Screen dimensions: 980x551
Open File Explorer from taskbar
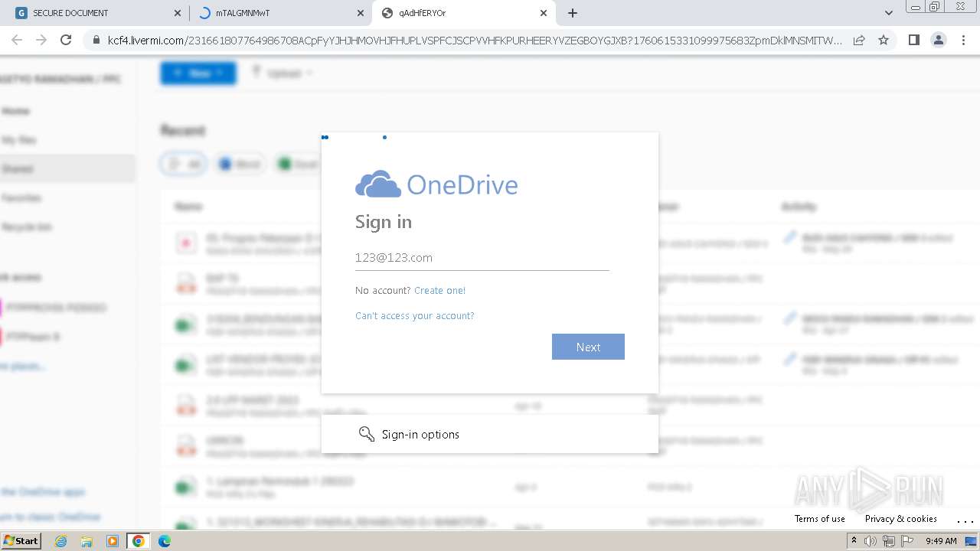[x=87, y=541]
